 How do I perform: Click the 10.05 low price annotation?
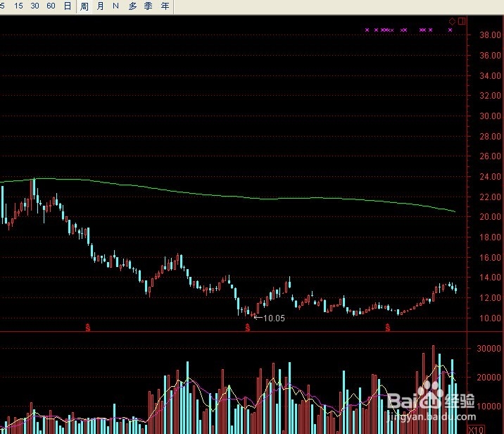point(274,318)
